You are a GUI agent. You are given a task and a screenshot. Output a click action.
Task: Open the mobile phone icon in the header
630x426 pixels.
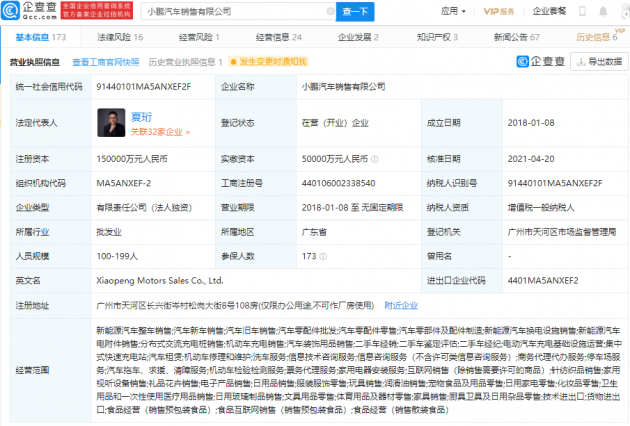(x=582, y=11)
